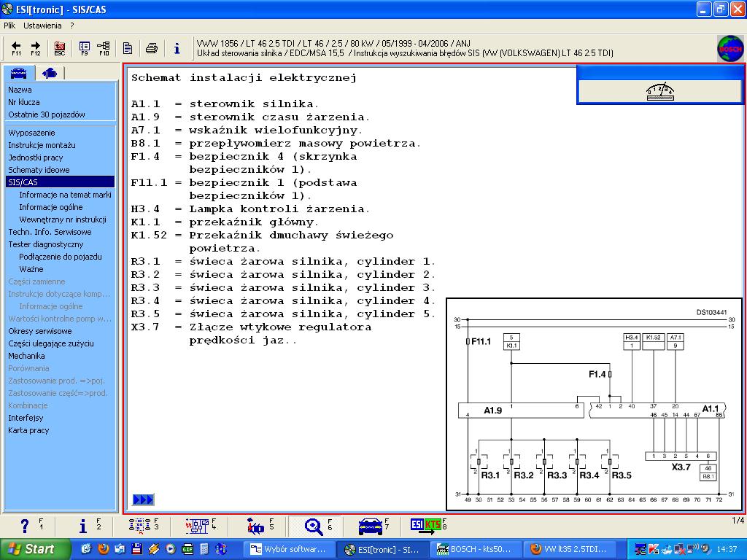Switch to the engine component tab
Image resolution: width=747 pixels, height=560 pixels.
[50, 73]
